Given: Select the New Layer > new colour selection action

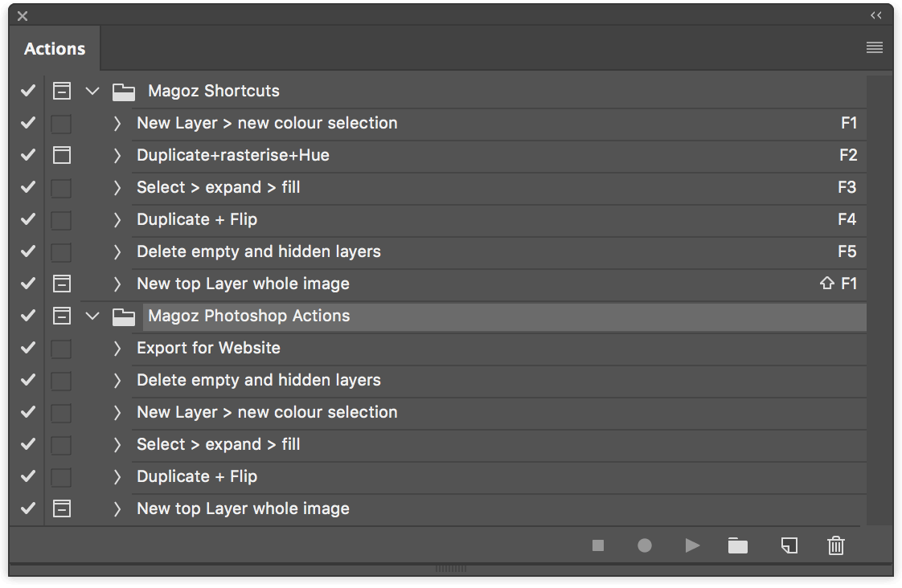Looking at the screenshot, I should (x=267, y=123).
